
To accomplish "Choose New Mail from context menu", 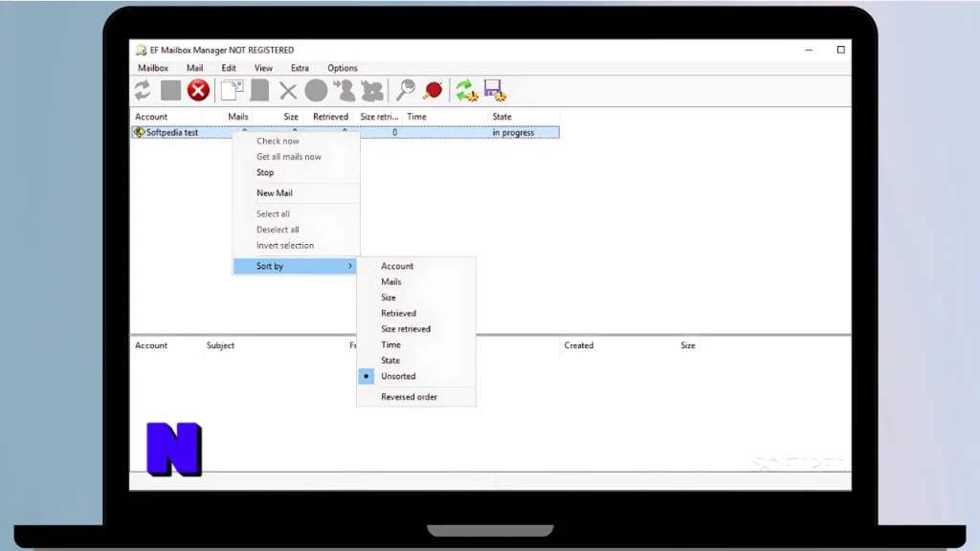I will pos(297,193).
